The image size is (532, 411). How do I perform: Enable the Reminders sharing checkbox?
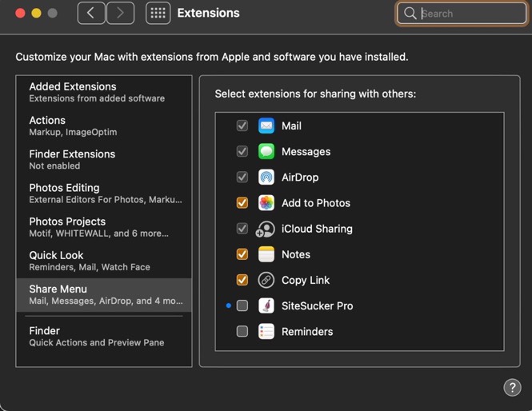(x=242, y=331)
